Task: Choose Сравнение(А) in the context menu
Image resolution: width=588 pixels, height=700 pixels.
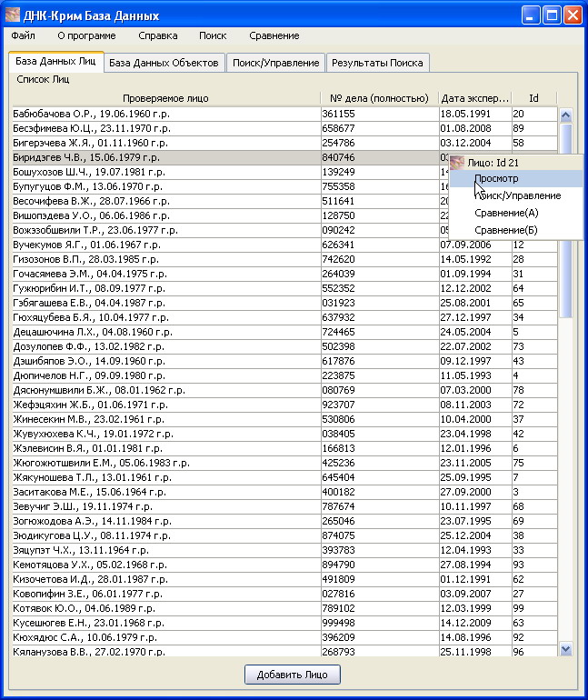Action: pyautogui.click(x=516, y=213)
